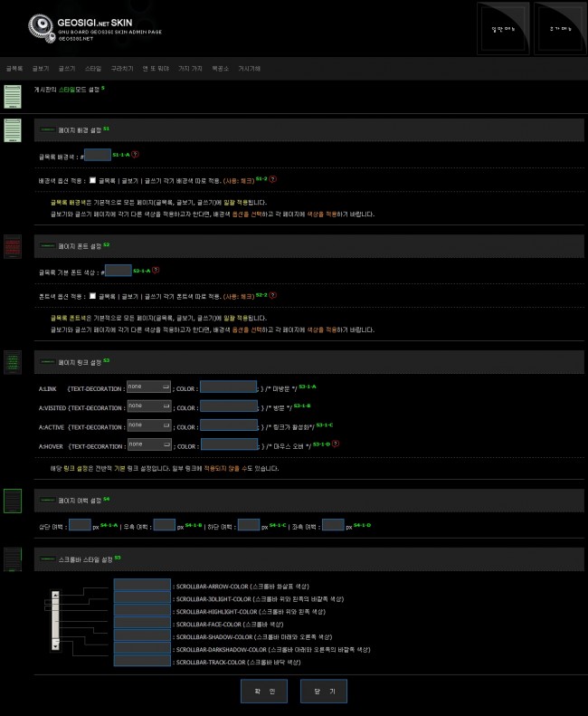The width and height of the screenshot is (588, 716).
Task: Focus the 좌측 여백 px input
Action: (x=333, y=525)
